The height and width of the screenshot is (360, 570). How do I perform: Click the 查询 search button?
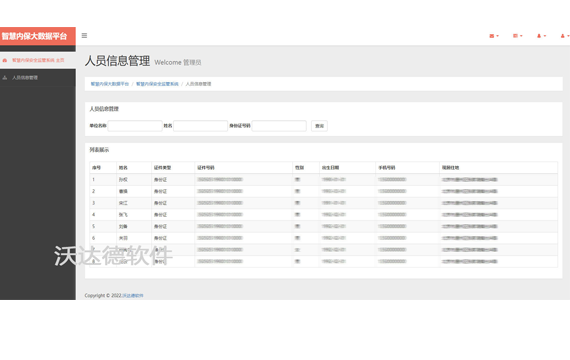pos(319,126)
